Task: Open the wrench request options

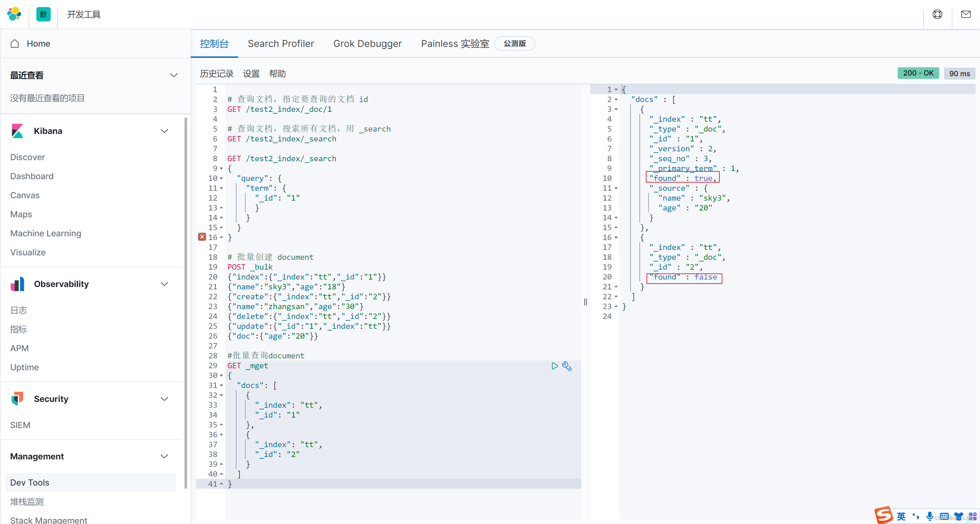Action: click(x=567, y=366)
